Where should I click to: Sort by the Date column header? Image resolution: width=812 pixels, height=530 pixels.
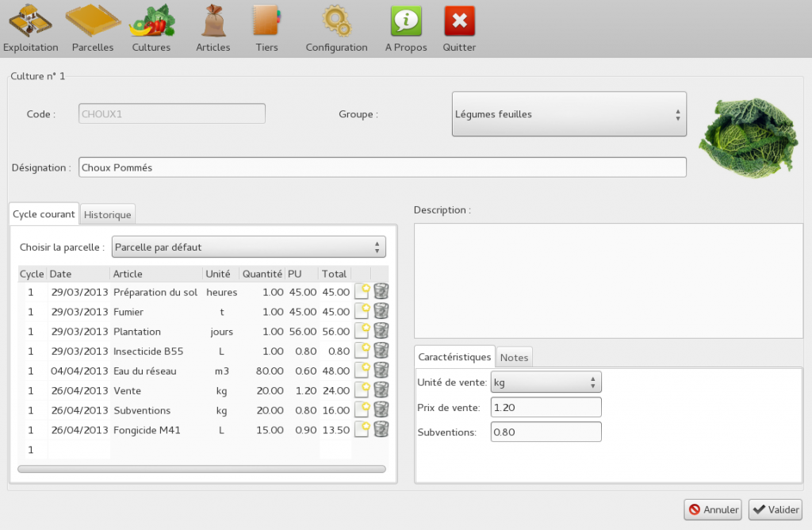coord(79,274)
